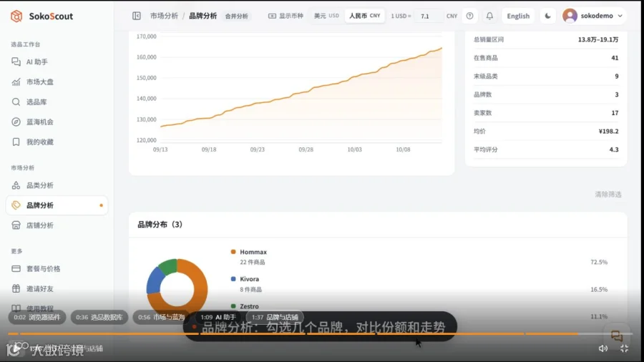Viewport: 644px width, 362px height.
Task: Click the 16.5% share value
Action: pyautogui.click(x=599, y=289)
